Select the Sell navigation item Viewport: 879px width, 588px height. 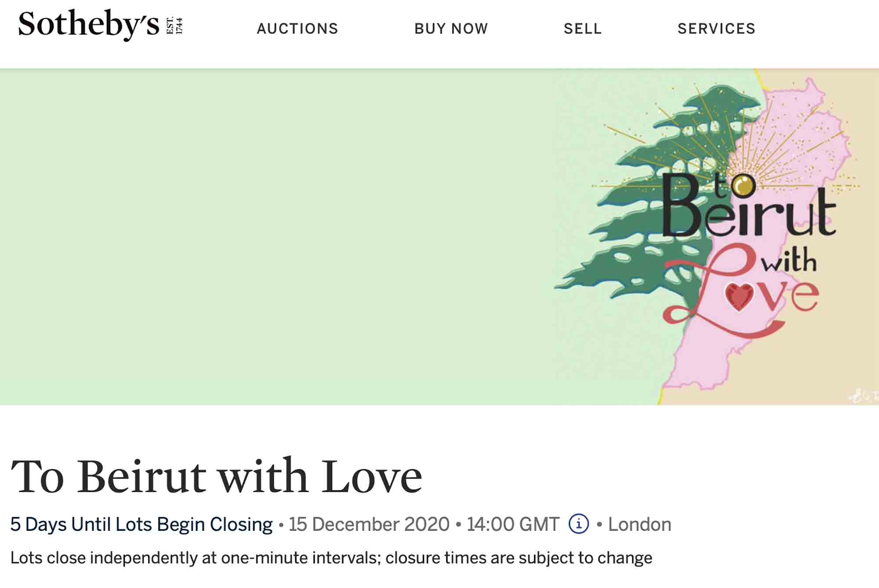pos(583,29)
